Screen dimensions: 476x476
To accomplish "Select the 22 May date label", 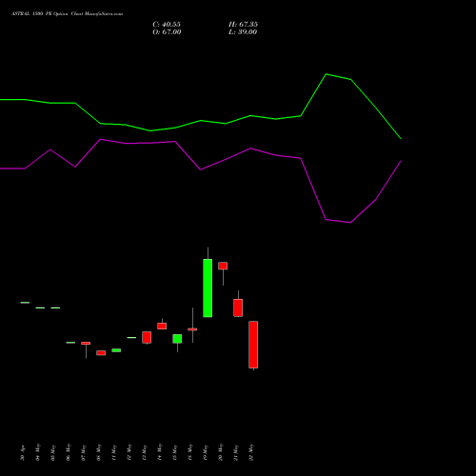I will (250, 452).
